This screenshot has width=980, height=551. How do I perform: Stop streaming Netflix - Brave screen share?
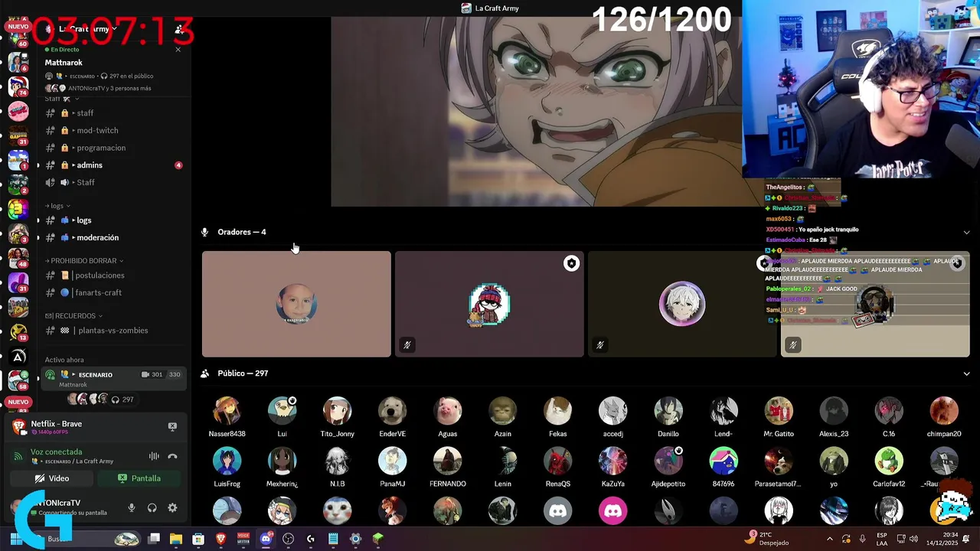(x=172, y=426)
